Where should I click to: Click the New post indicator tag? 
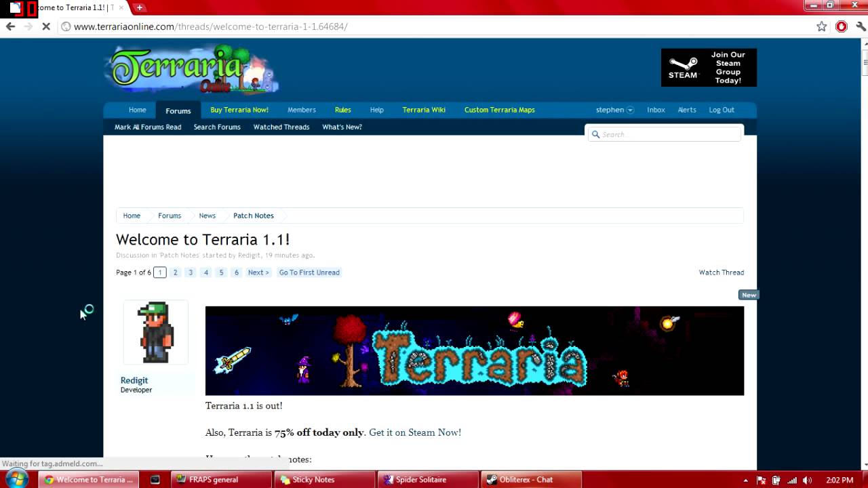[x=749, y=295]
